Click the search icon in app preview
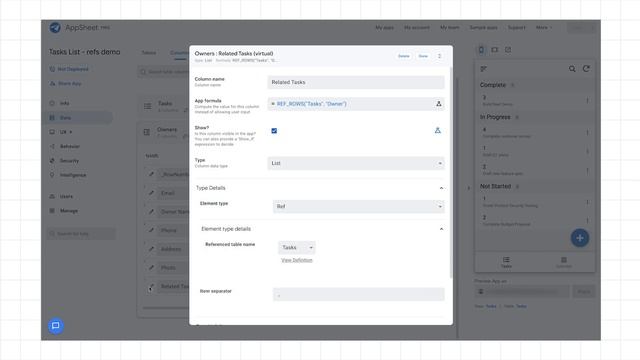Screen dimensions: 640x360 click(x=572, y=69)
